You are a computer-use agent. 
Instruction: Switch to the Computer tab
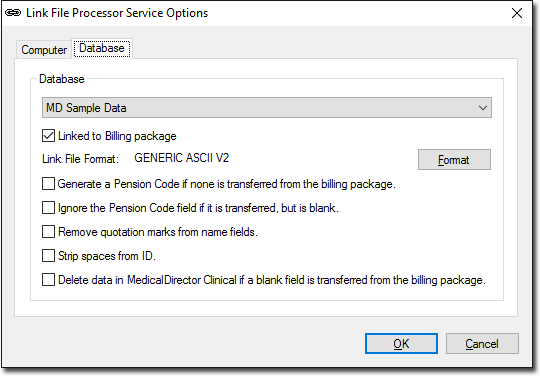tap(44, 50)
